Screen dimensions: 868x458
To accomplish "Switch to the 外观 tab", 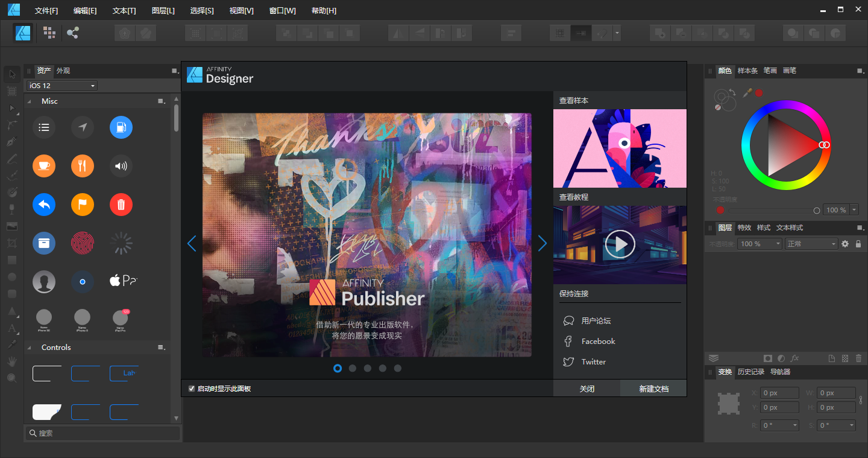I will (63, 71).
